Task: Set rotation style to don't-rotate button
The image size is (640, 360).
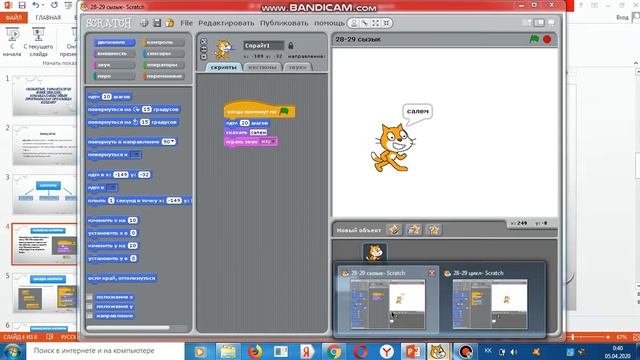Action: [x=204, y=56]
